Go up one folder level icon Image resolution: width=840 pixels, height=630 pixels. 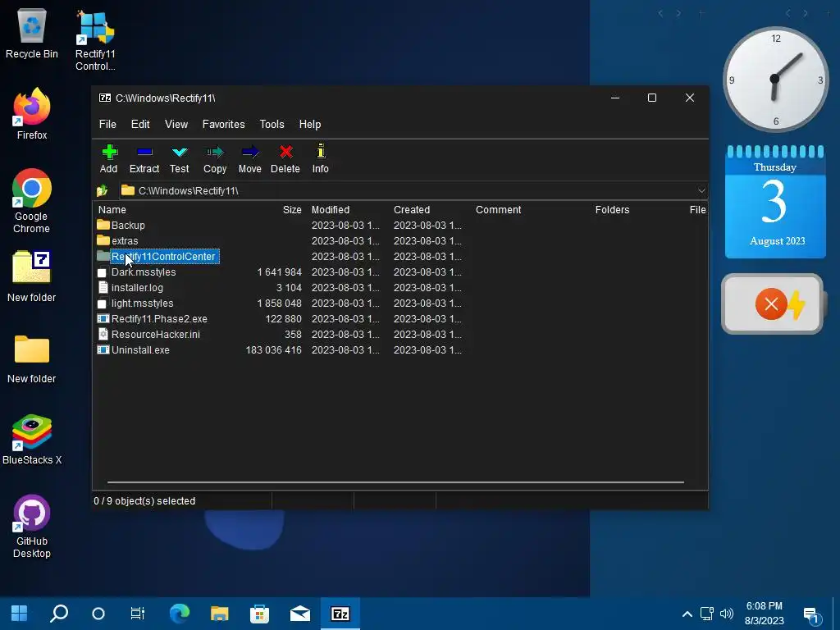tap(103, 190)
